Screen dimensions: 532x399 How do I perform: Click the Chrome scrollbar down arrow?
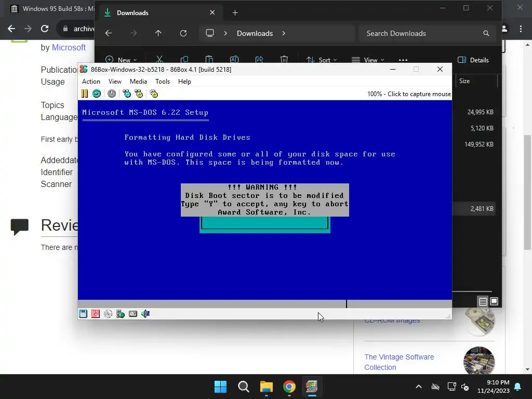pos(528,369)
